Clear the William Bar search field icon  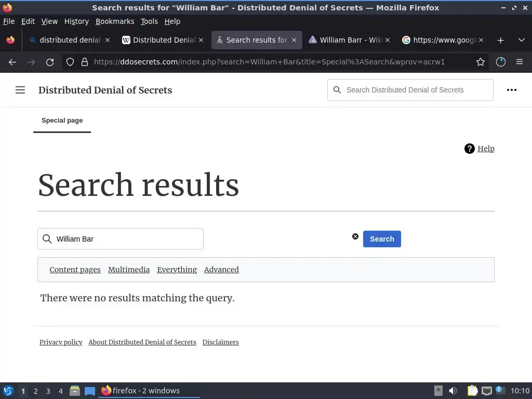[355, 236]
